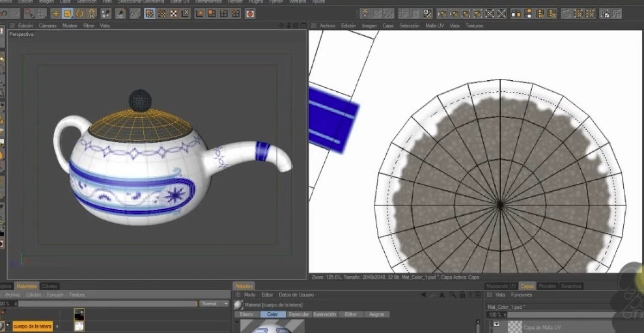Click the red sphere render icon
The image size is (644, 333).
point(250,14)
